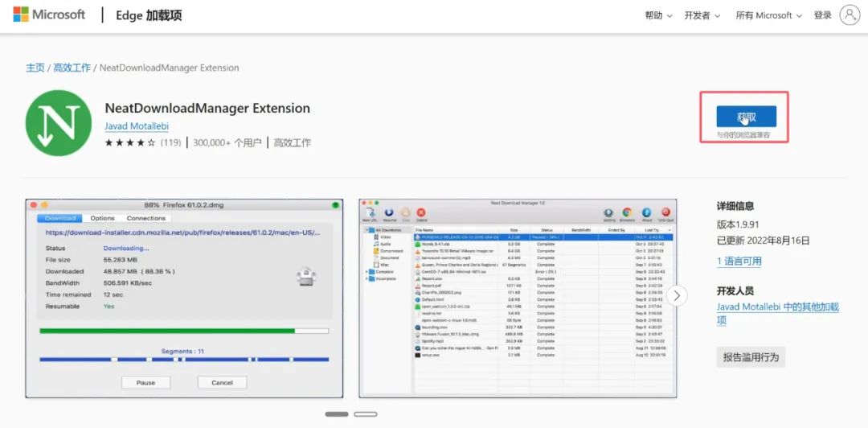
Task: Open the (119) reviews count
Action: (170, 142)
